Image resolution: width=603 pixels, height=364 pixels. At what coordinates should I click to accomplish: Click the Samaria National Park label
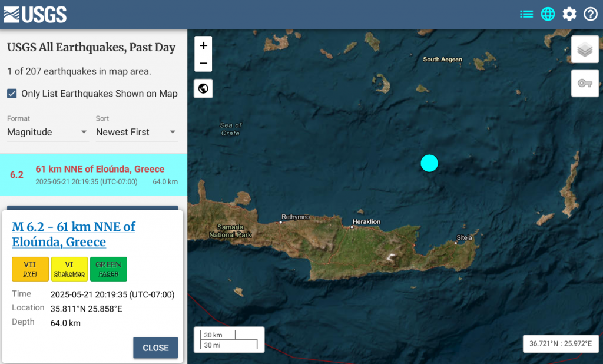click(x=230, y=231)
